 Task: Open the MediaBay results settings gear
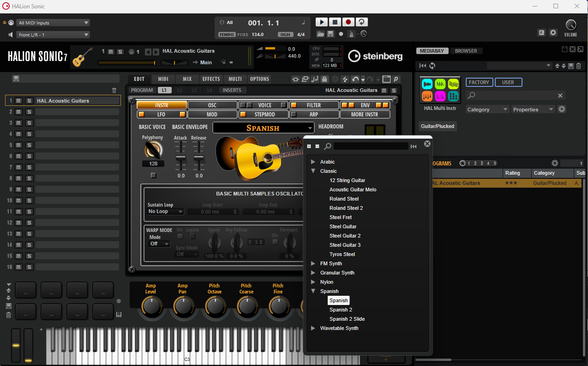tap(555, 163)
